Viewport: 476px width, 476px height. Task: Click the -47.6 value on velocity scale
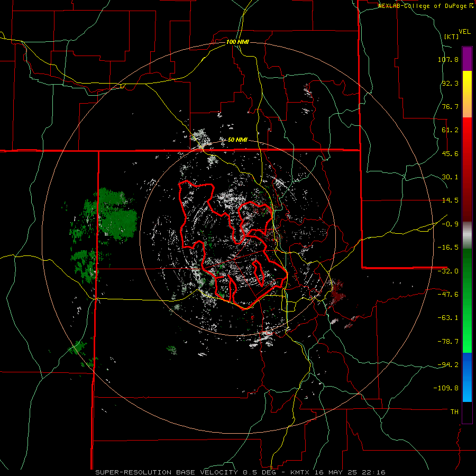click(448, 295)
